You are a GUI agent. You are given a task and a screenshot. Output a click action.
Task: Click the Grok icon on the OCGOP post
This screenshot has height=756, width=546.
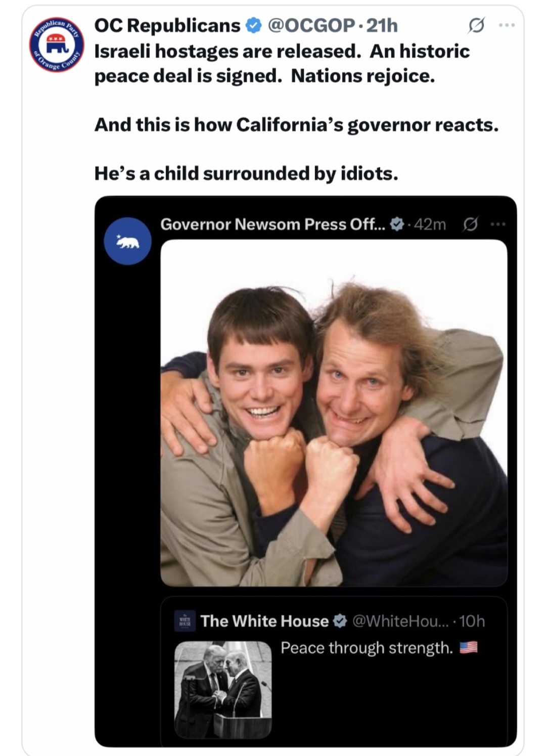[x=476, y=25]
